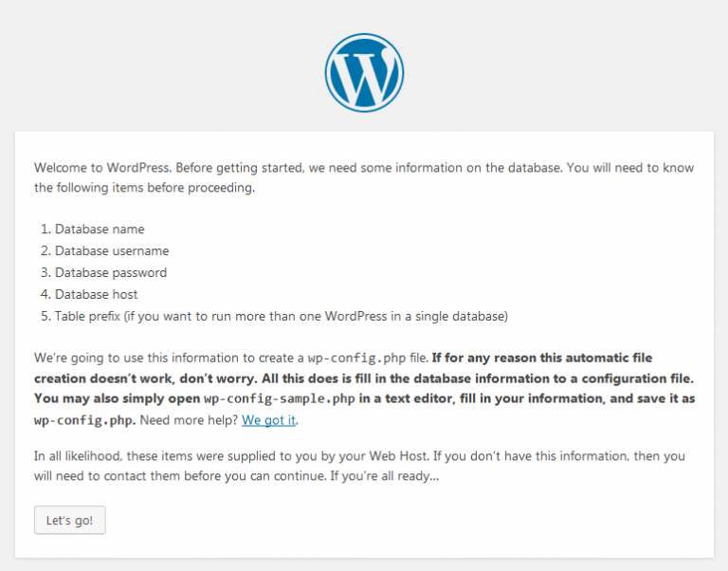
Task: Click the WordPress logo
Action: (364, 73)
